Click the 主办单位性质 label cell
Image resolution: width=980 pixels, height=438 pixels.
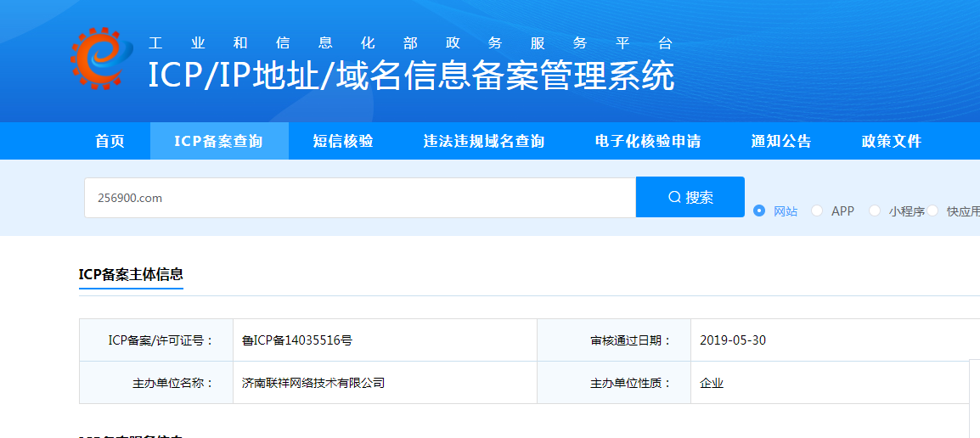(x=614, y=383)
